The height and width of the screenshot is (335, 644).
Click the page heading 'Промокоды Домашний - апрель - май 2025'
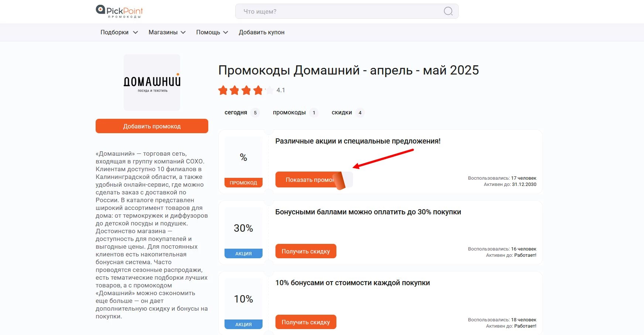click(x=349, y=70)
